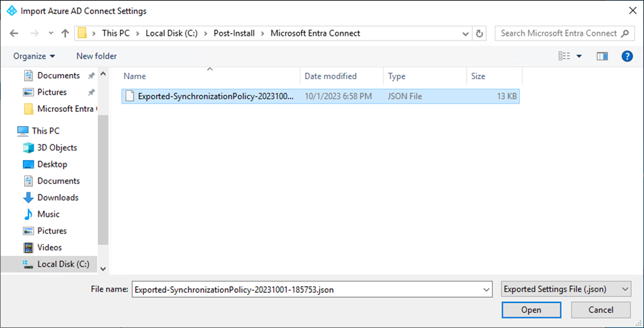
Task: Open the Help question mark button
Action: 626,56
